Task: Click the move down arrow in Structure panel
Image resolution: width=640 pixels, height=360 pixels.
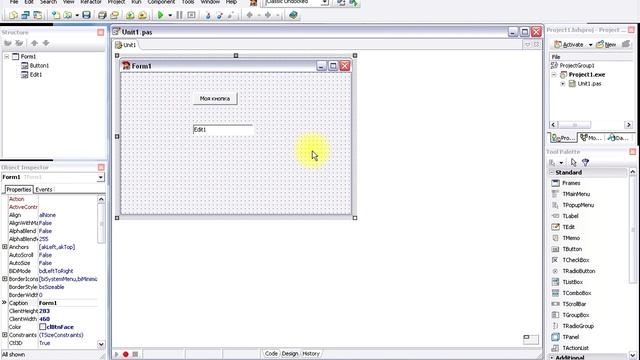Action: 46,43
